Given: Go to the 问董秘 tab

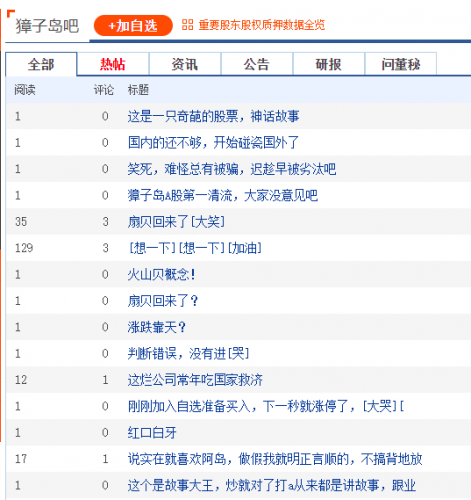Looking at the screenshot, I should point(401,64).
